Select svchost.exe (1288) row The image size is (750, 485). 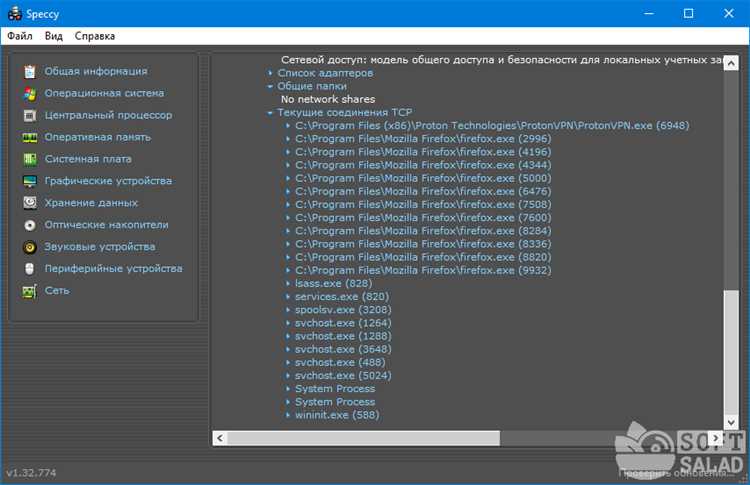[x=343, y=336]
